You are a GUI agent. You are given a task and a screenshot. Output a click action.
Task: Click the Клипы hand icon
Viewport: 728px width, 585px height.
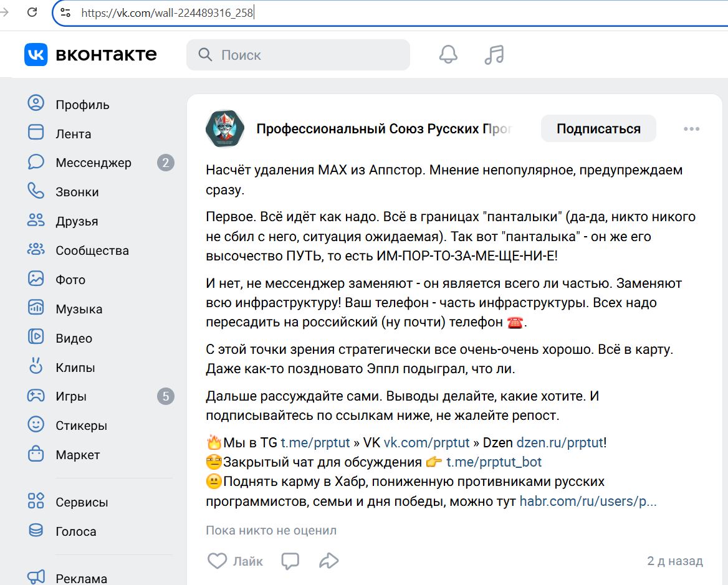coord(36,366)
